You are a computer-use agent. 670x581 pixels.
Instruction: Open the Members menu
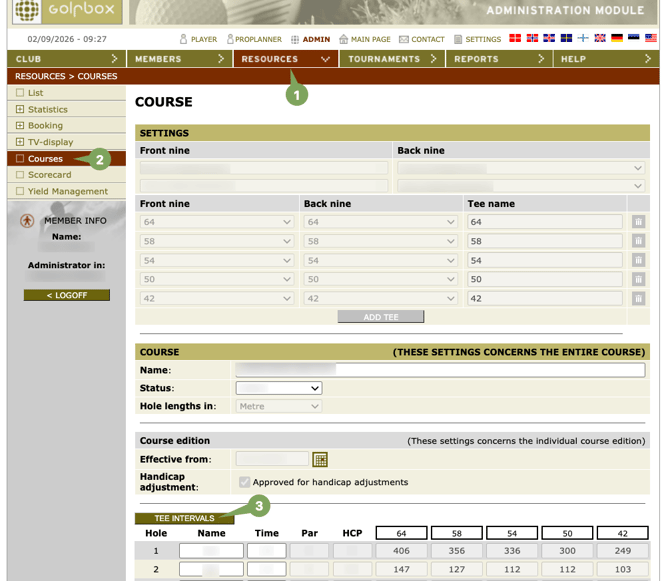[179, 59]
